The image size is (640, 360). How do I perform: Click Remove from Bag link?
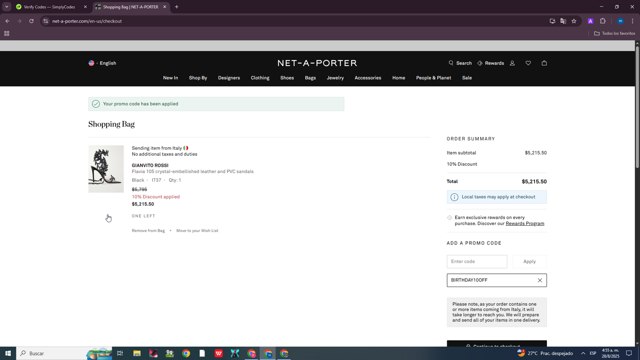click(x=148, y=231)
